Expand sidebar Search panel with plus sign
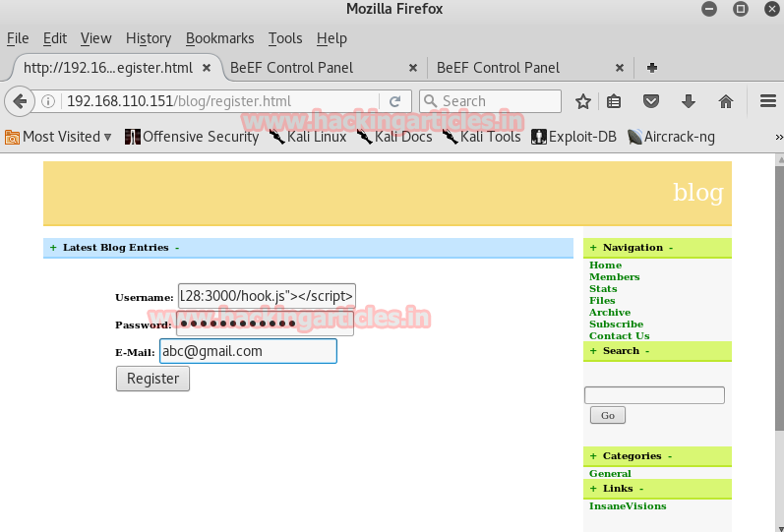Screen dimensions: 784x532 (593, 351)
